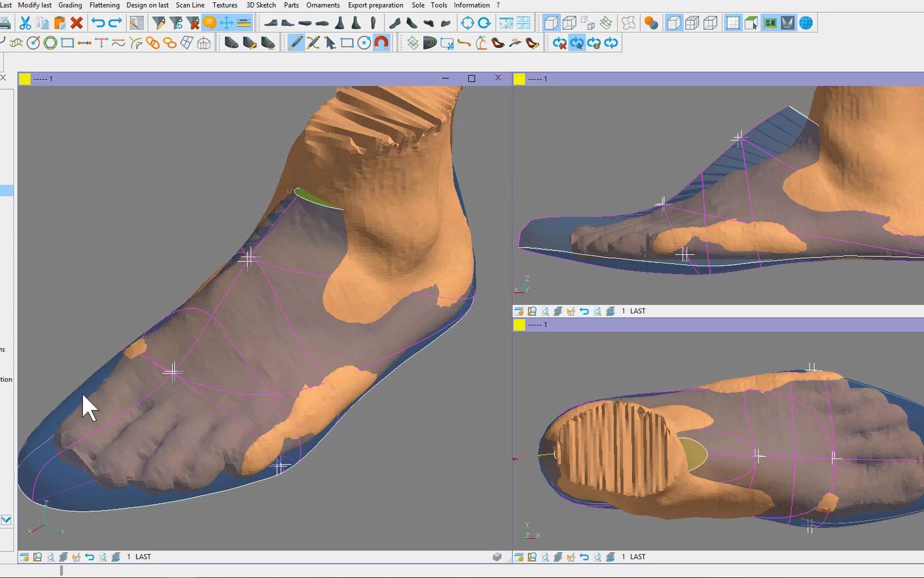Open the Modify last menu
The height and width of the screenshot is (578, 924).
(35, 5)
